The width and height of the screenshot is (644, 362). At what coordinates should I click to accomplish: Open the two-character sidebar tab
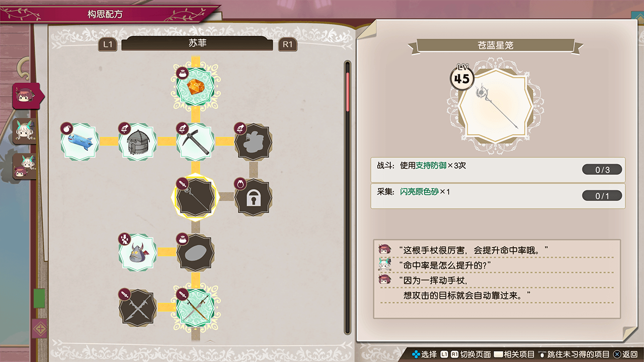pos(23,167)
